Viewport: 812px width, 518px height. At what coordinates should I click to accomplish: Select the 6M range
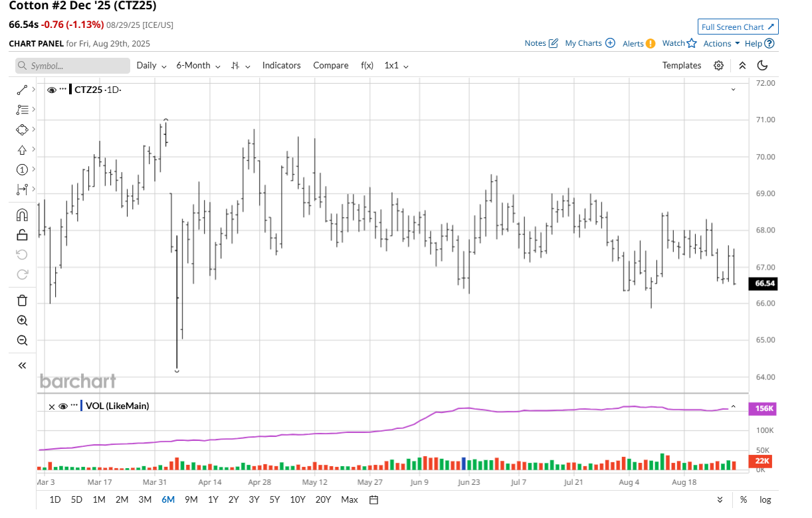[168, 499]
